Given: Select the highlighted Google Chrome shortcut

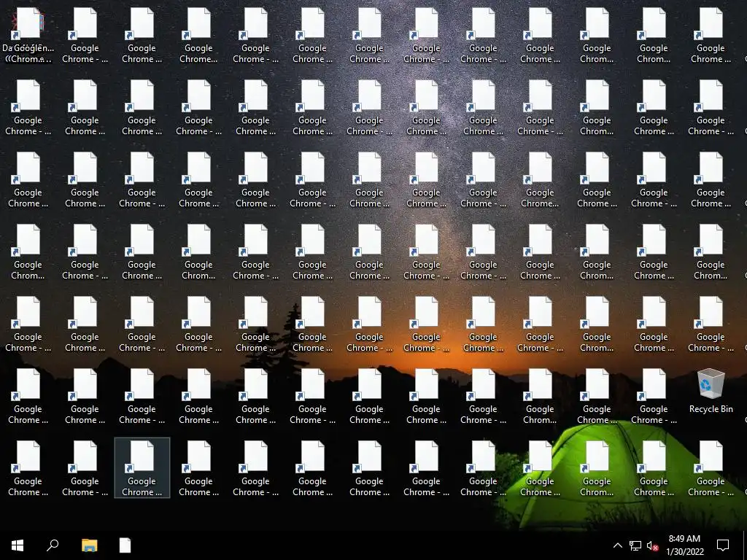Looking at the screenshot, I should coord(142,467).
